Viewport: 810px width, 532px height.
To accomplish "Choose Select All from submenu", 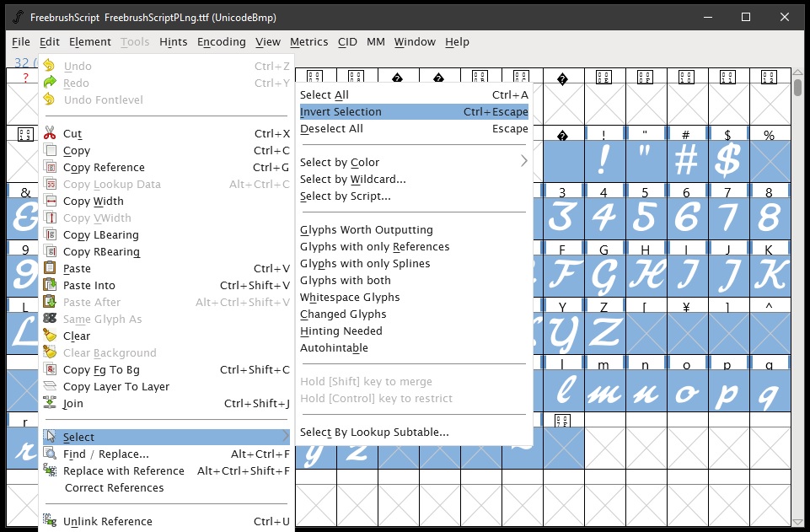I will pyautogui.click(x=414, y=94).
